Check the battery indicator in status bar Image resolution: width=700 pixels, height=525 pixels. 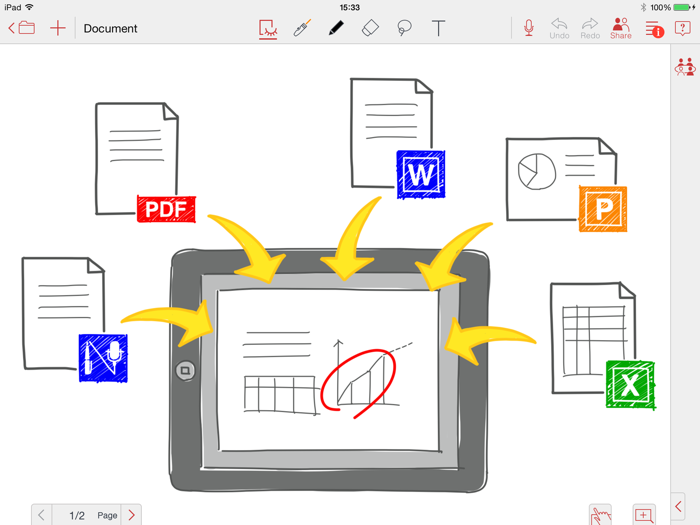683,7
